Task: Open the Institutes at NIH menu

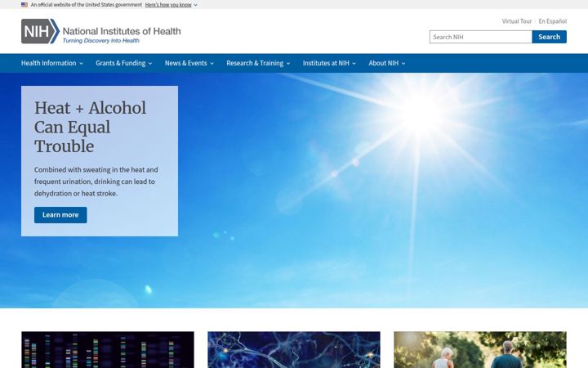Action: [329, 63]
